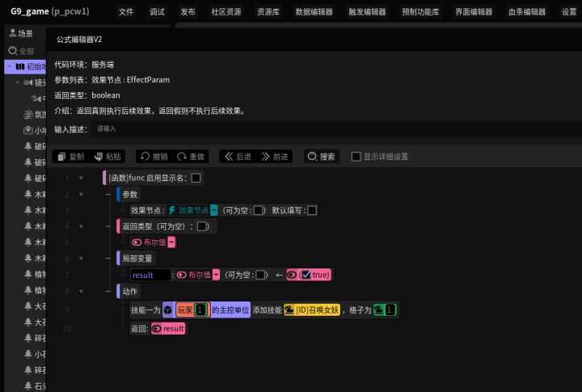Collapse the 镜头 tree node
582x392 pixels.
(18, 82)
